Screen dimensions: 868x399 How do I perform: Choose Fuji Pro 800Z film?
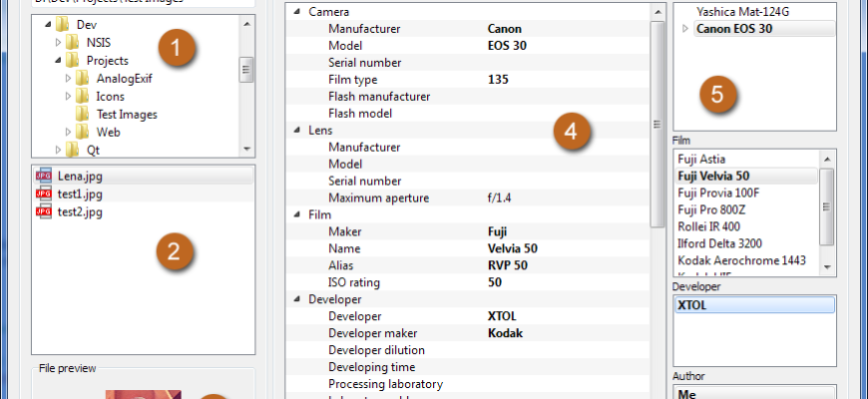tap(712, 209)
